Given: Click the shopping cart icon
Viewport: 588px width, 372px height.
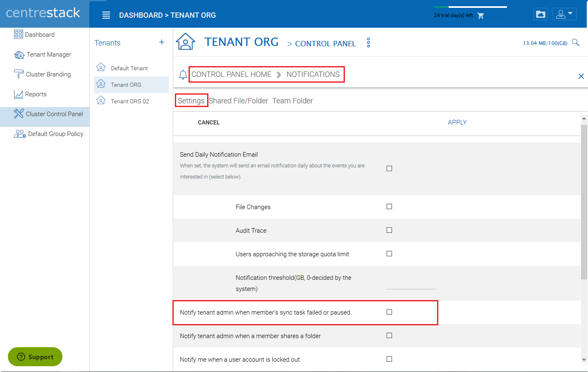Looking at the screenshot, I should 480,16.
